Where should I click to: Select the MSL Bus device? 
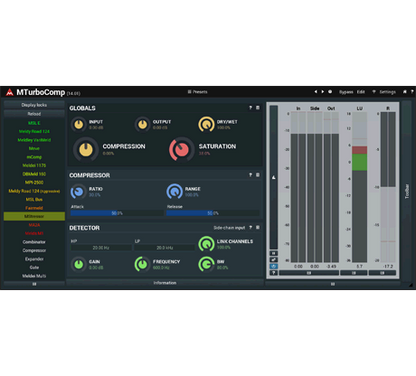click(34, 199)
